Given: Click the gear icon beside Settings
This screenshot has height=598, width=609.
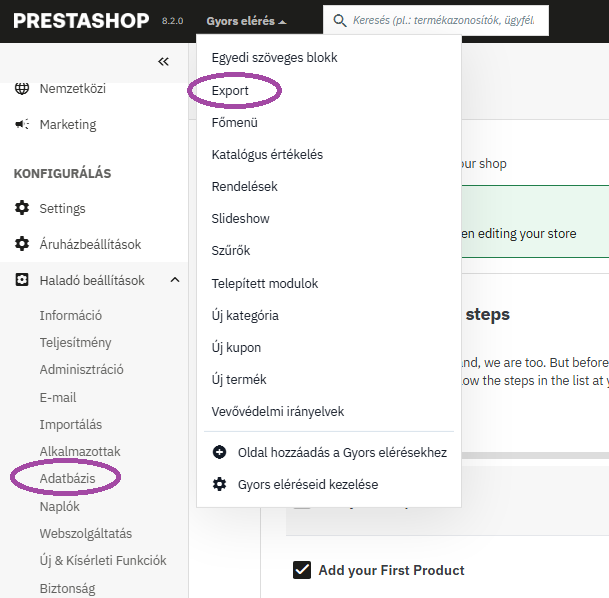Looking at the screenshot, I should pyautogui.click(x=22, y=209).
